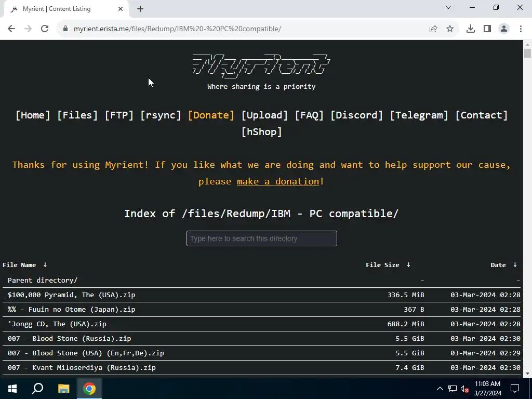Sort by File Name arrow
Screen dimensions: 532x399
[45, 264]
